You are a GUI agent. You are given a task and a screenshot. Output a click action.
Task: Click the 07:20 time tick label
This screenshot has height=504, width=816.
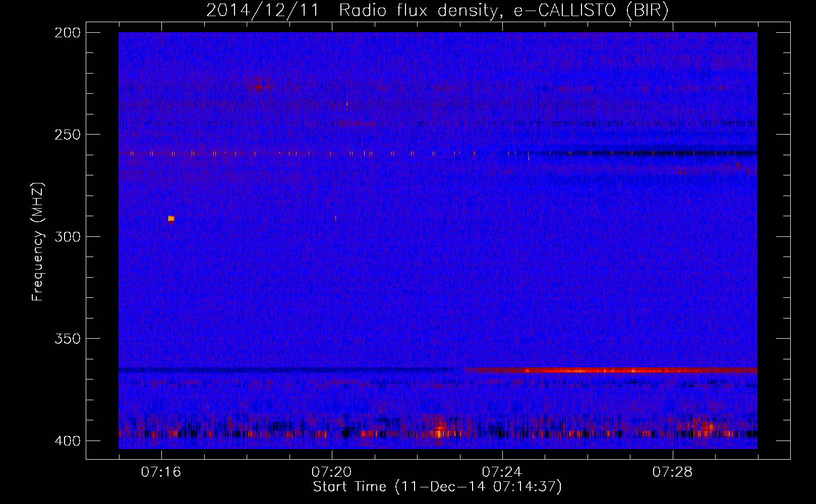tap(331, 472)
